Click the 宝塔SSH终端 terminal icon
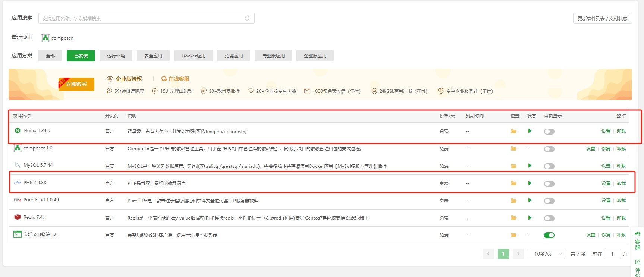This screenshot has height=277, width=644. (x=17, y=234)
